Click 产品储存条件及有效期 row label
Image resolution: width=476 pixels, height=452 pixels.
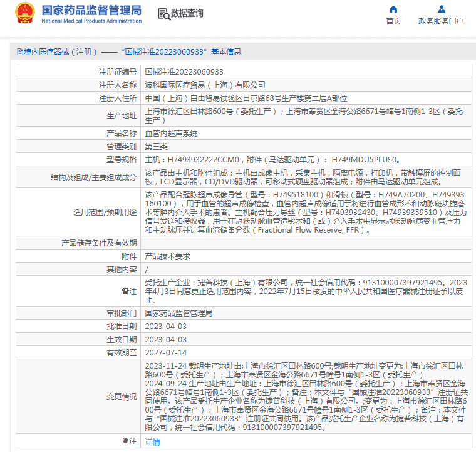(x=99, y=243)
